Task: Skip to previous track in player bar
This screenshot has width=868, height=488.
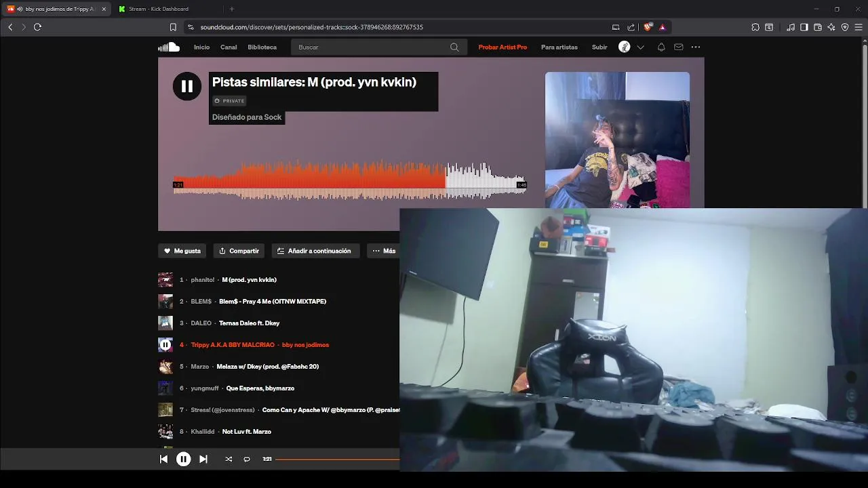Action: click(163, 459)
